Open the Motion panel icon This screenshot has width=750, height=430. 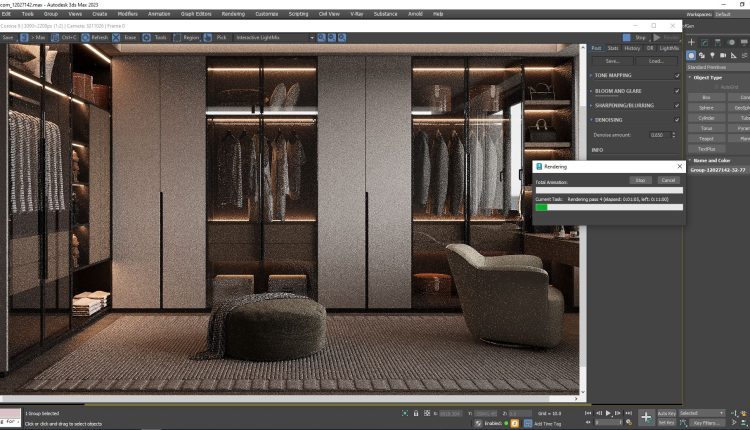point(731,42)
